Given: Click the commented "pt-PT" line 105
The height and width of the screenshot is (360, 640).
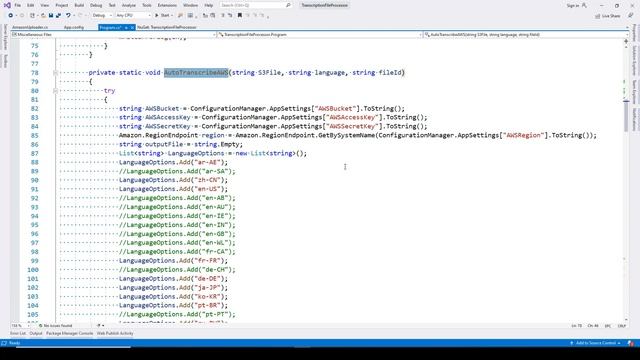Looking at the screenshot, I should [177, 315].
